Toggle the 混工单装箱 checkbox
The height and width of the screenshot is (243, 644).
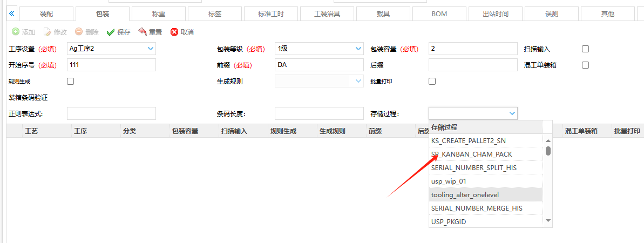click(585, 65)
